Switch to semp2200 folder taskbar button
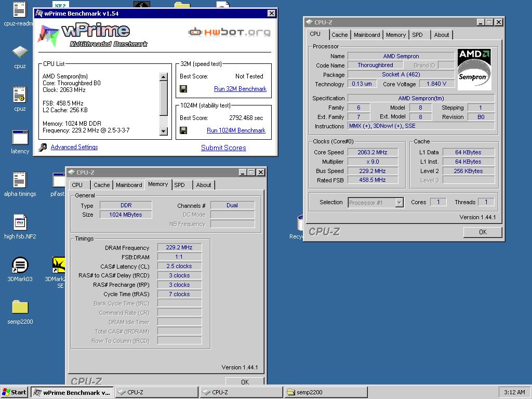The height and width of the screenshot is (399, 532). [x=326, y=392]
